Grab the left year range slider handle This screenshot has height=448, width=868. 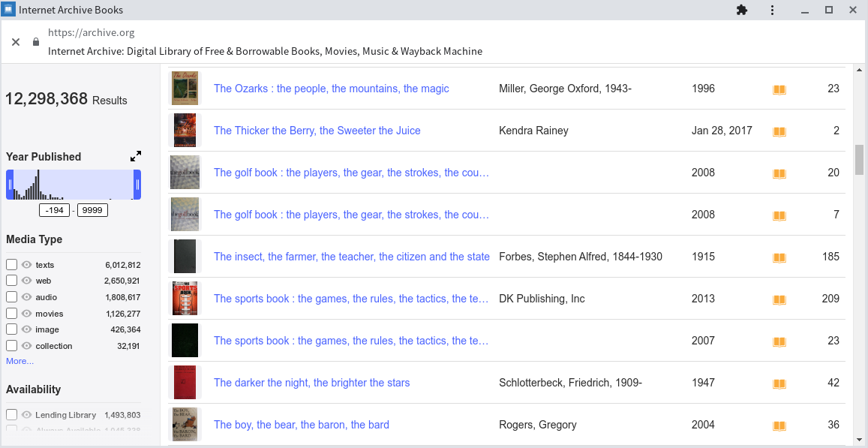(x=10, y=185)
